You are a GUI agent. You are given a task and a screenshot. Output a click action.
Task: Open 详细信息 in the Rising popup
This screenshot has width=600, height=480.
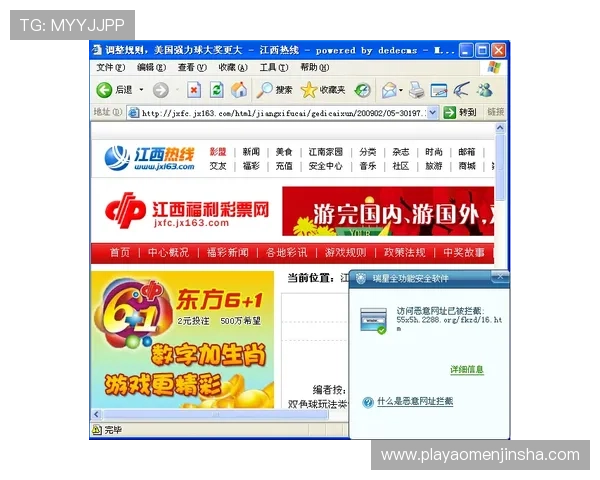click(466, 370)
